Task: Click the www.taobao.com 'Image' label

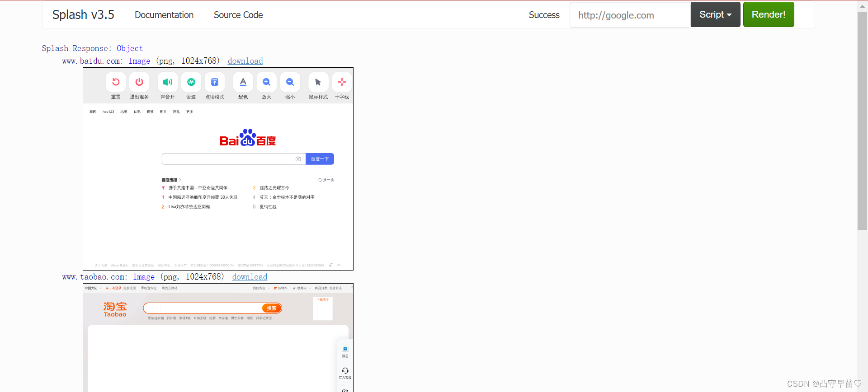Action: click(144, 277)
